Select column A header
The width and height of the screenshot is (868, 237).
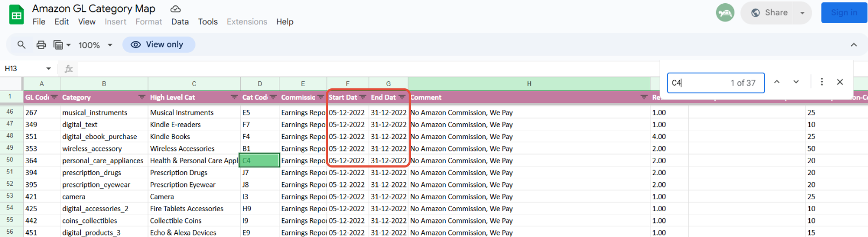coord(41,83)
